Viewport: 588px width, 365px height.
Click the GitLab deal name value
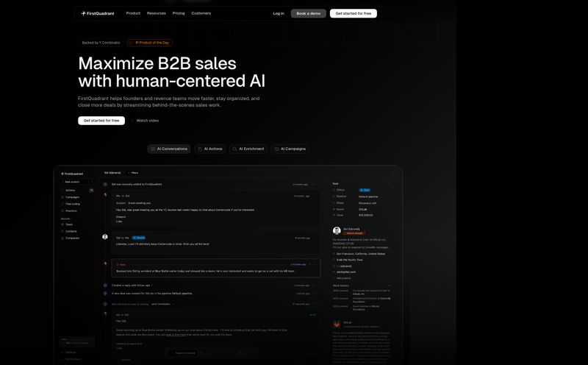pos(362,210)
